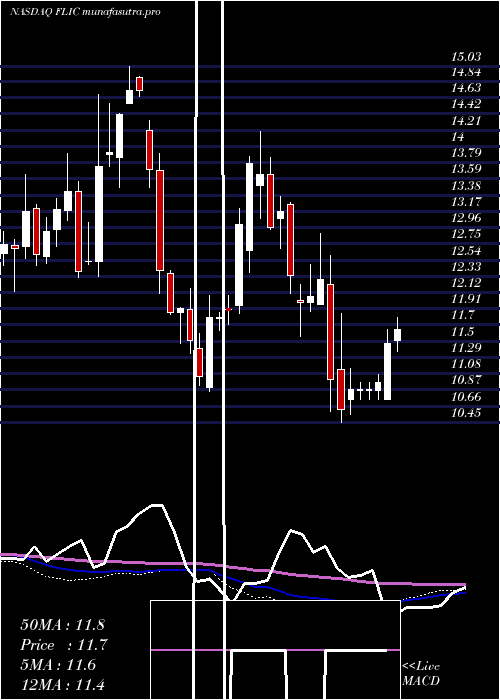Screen dimensions: 500x700
Task: Click the 11.08 price axis label
Action: [467, 364]
